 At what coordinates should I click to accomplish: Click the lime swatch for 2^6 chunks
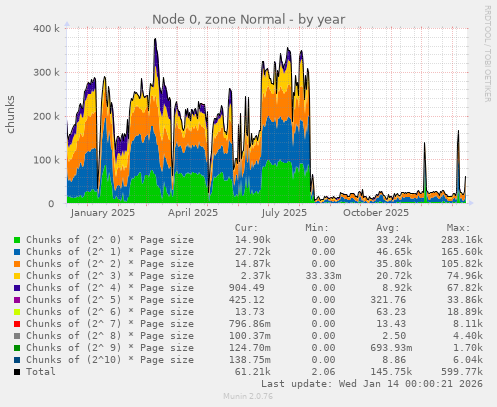(17, 312)
